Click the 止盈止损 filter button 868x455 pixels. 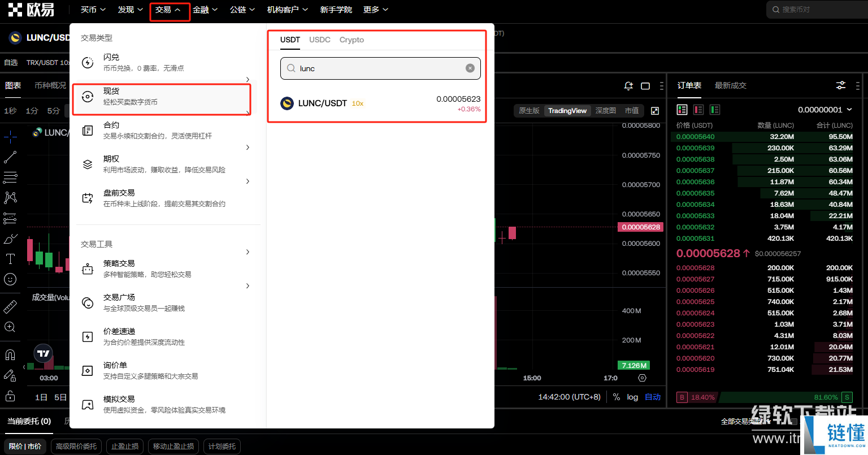[x=125, y=447]
